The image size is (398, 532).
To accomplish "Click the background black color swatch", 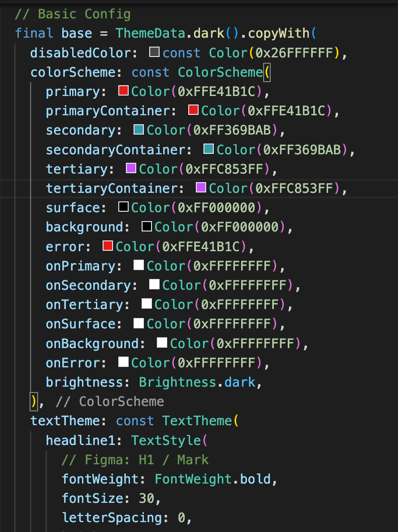I will click(x=147, y=226).
